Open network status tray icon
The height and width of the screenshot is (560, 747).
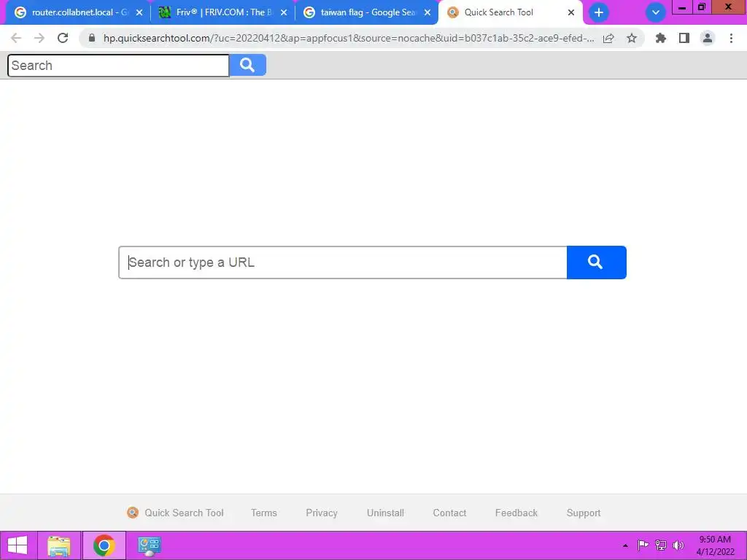click(x=661, y=545)
